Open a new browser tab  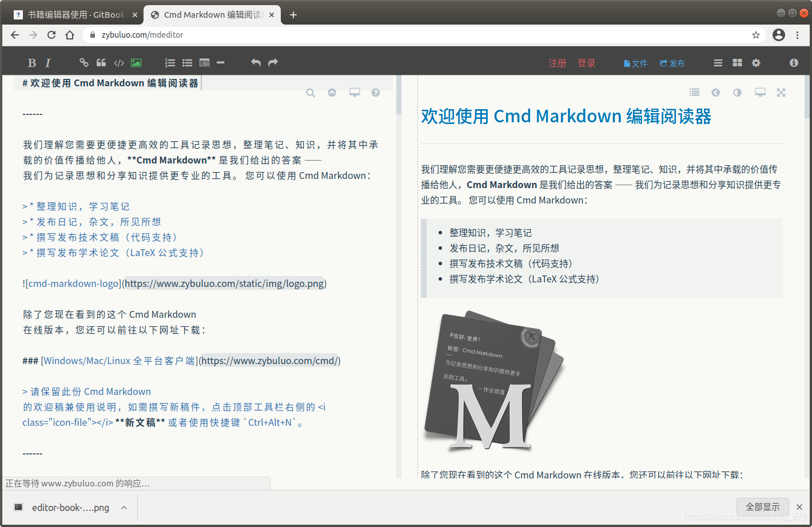pyautogui.click(x=293, y=15)
